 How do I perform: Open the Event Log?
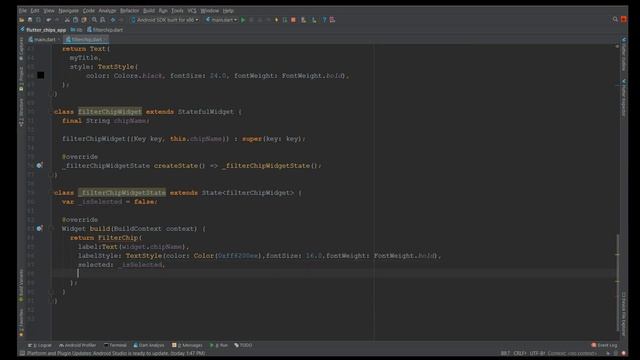pos(604,345)
